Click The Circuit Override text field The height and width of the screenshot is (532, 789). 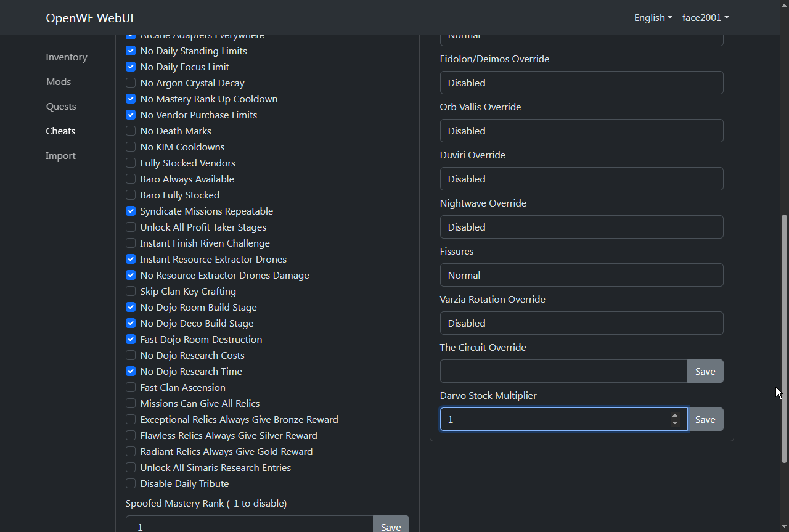(563, 371)
